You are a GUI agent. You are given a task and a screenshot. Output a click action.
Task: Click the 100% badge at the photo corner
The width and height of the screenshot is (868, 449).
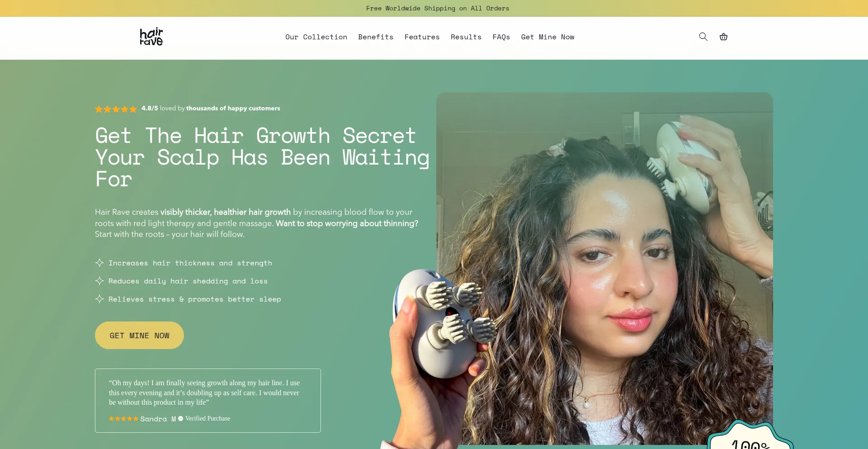coord(750,436)
